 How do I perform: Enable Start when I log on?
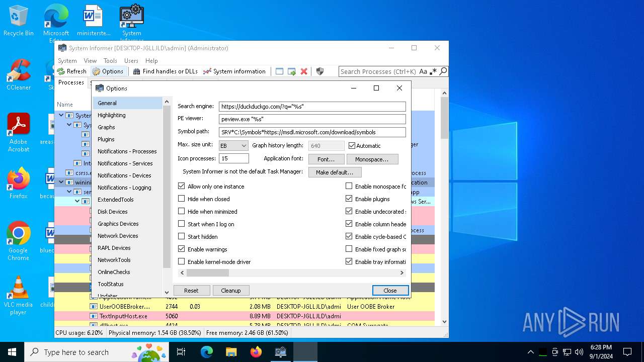click(182, 224)
